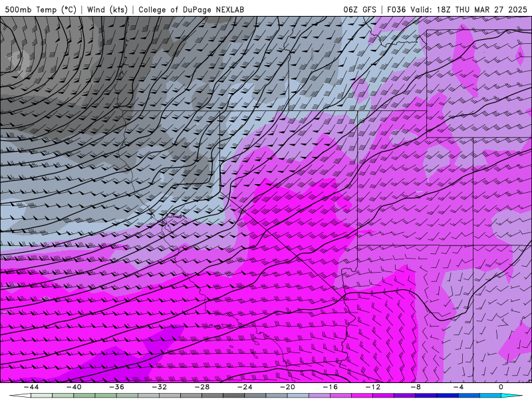Click the "College of DuPage NEXLAB" credit text
The width and height of the screenshot is (532, 399).
tap(191, 9)
